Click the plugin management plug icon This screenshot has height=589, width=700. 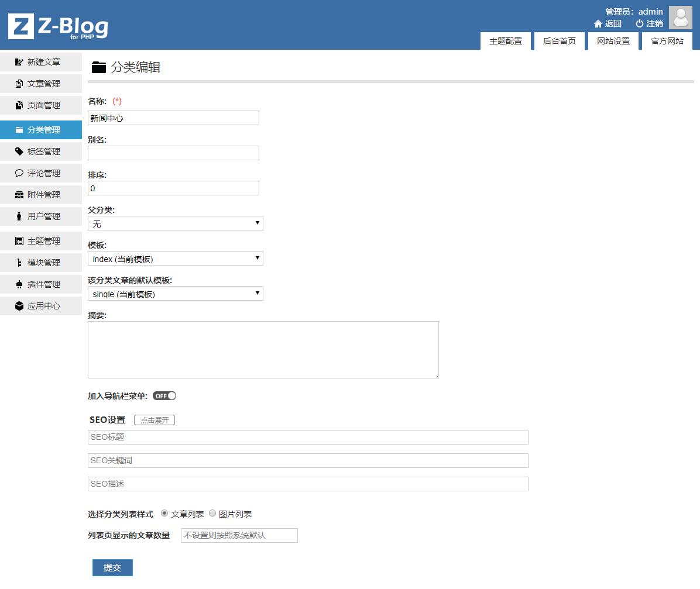19,284
